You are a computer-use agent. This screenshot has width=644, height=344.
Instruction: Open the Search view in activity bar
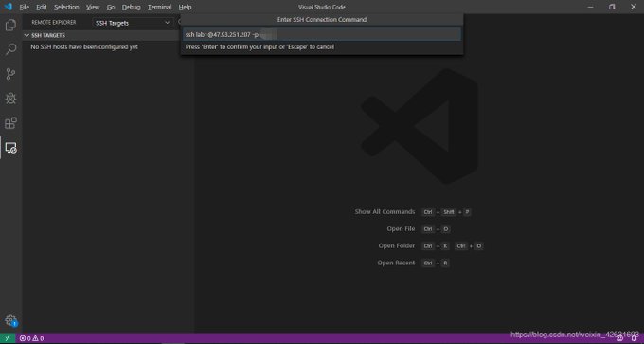(10, 49)
